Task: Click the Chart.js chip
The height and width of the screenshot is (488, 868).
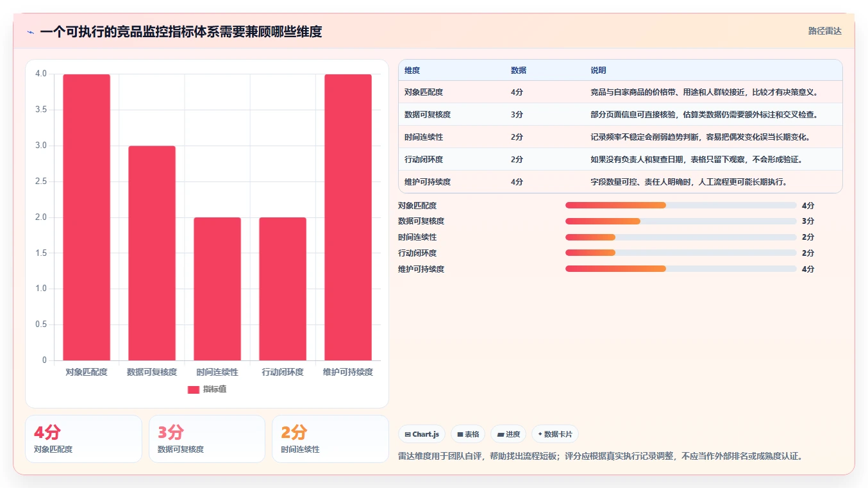Action: [x=422, y=434]
